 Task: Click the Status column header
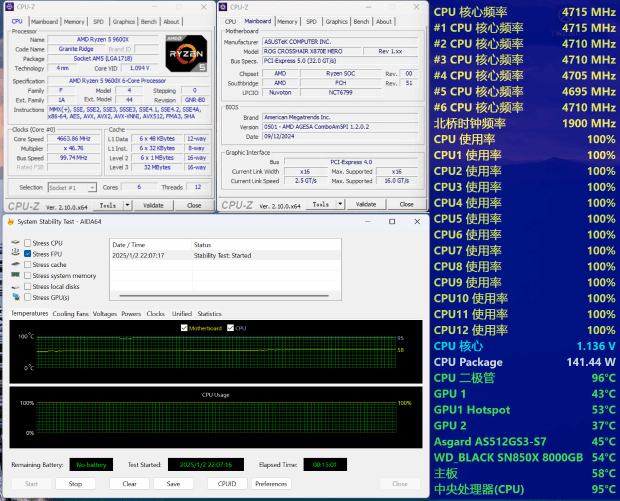pyautogui.click(x=266, y=245)
